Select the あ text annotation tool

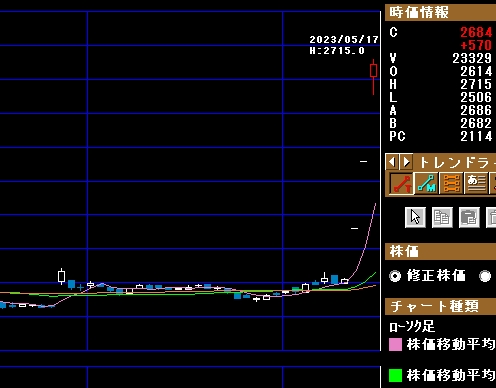476,183
